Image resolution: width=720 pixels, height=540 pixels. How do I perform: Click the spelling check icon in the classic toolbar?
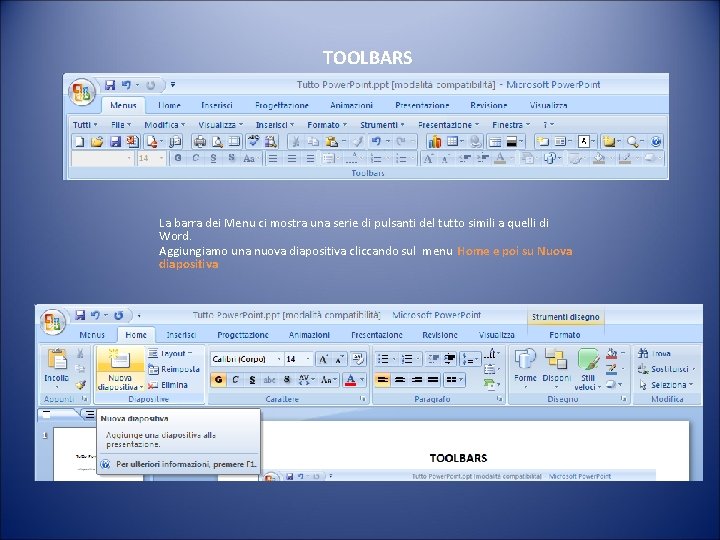pyautogui.click(x=253, y=141)
